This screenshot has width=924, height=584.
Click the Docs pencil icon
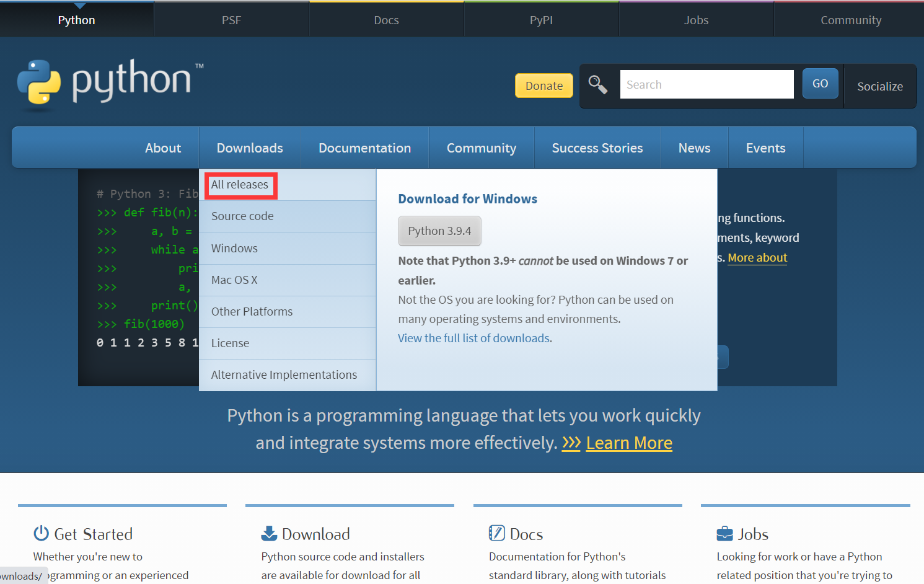tap(497, 533)
